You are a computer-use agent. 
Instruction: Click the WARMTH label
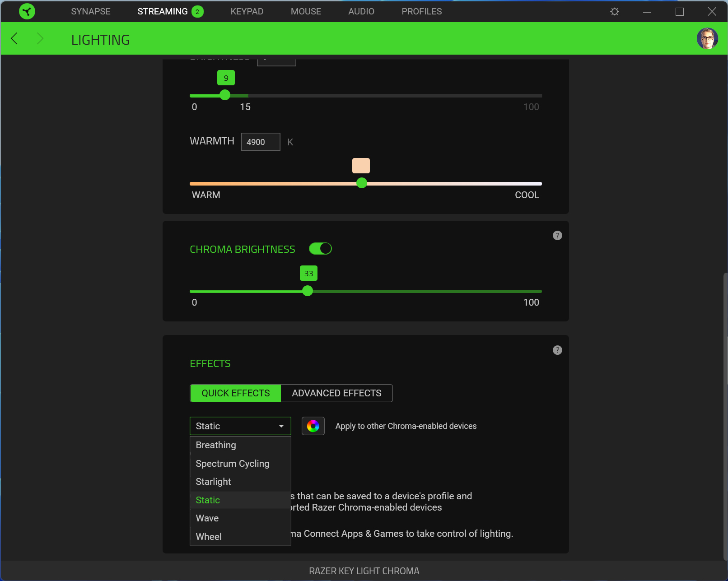pos(212,141)
